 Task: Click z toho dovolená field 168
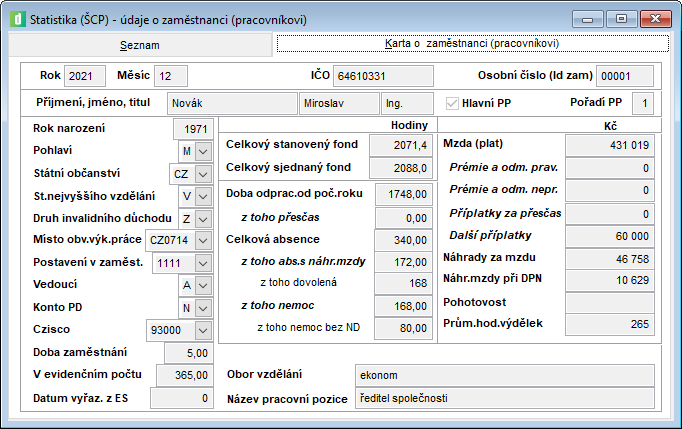403,283
